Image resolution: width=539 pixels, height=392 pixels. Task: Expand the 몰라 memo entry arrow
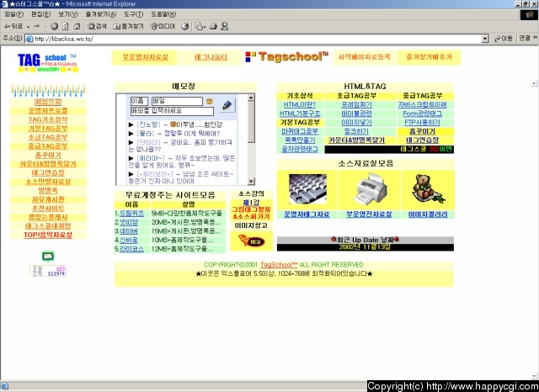click(x=131, y=134)
